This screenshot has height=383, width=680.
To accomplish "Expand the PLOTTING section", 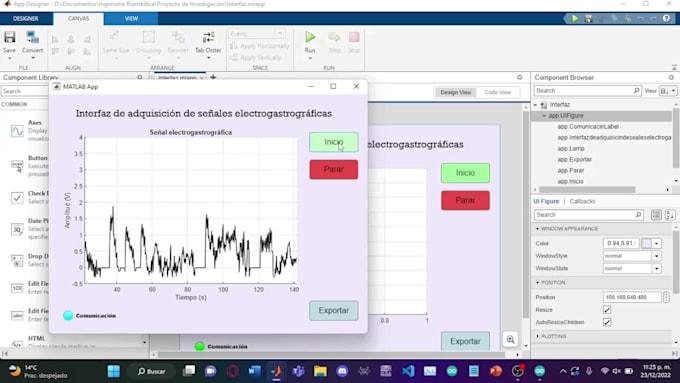I will pyautogui.click(x=537, y=336).
